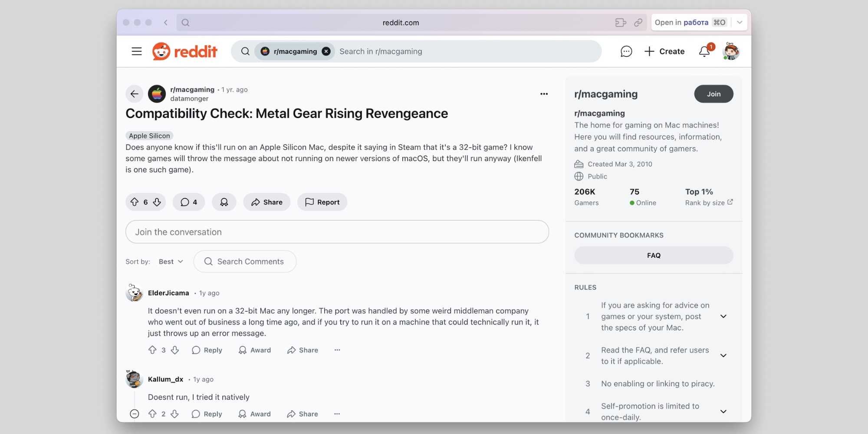This screenshot has width=868, height=434.
Task: Expand rule 2 about reading the FAQ
Action: pyautogui.click(x=723, y=355)
